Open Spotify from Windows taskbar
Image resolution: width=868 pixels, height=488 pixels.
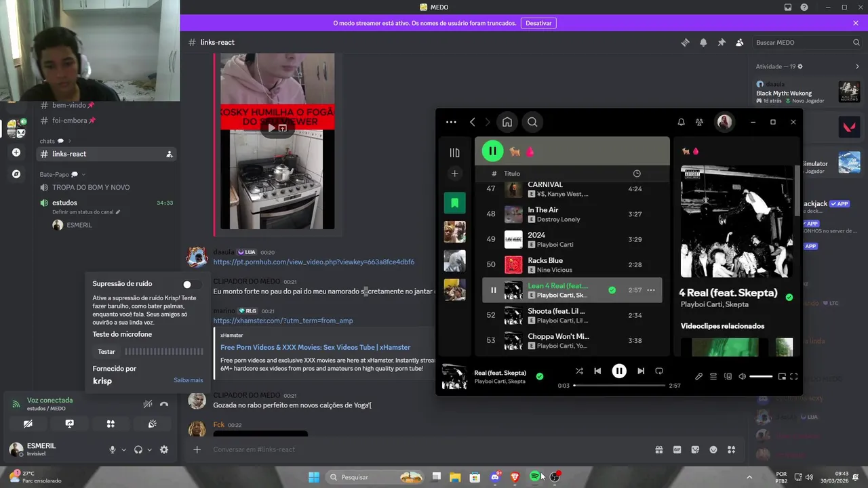coord(535,477)
